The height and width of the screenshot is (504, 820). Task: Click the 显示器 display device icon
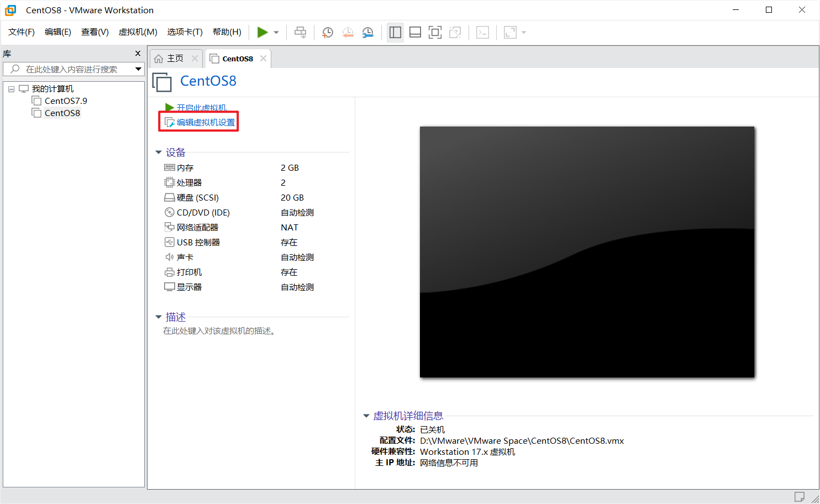coord(169,287)
